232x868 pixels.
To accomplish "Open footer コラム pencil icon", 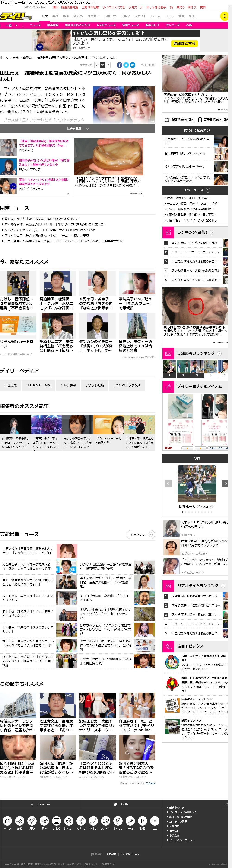I will coord(130,821).
